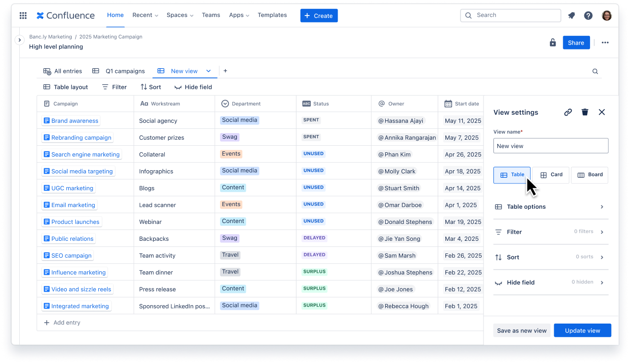This screenshot has height=364, width=630.
Task: Expand the Table options section
Action: tap(550, 206)
